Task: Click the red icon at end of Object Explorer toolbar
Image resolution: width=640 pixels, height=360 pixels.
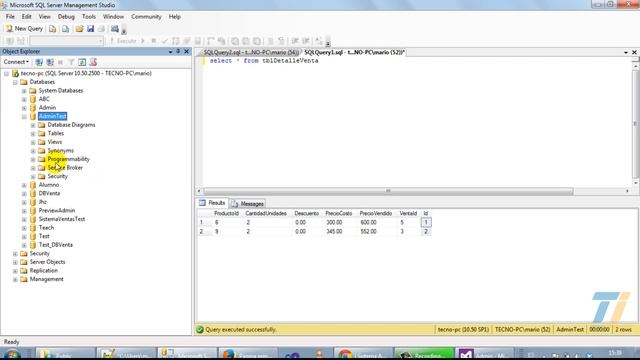Action: click(93, 62)
